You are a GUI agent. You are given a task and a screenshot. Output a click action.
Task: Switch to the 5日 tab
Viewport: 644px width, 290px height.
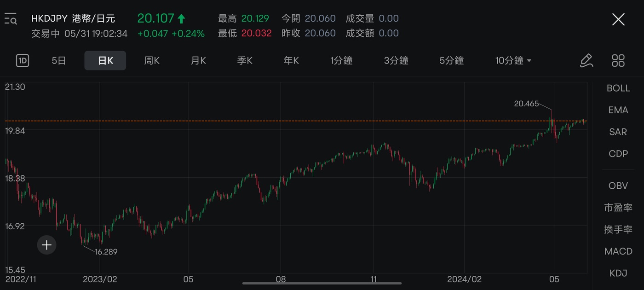click(59, 60)
